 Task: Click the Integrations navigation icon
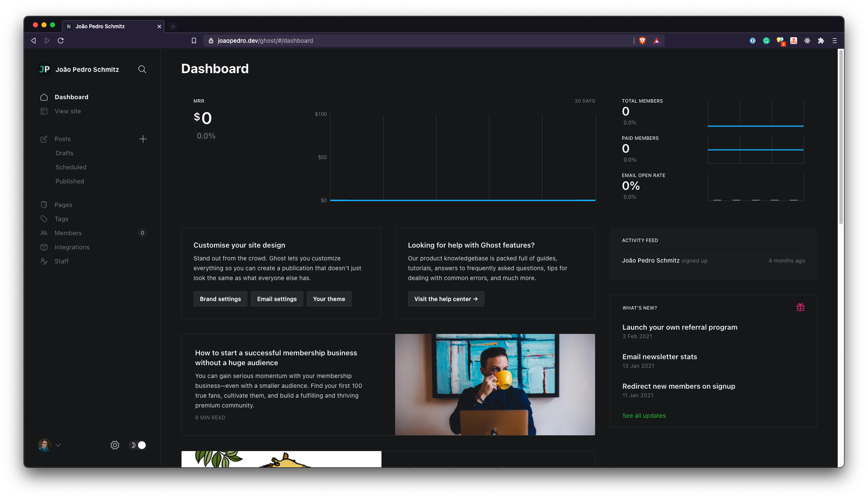(44, 247)
